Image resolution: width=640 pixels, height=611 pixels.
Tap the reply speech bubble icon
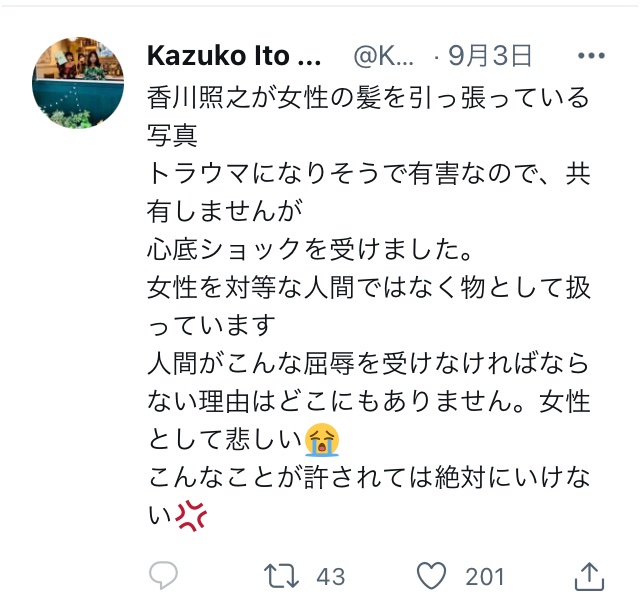coord(163,575)
